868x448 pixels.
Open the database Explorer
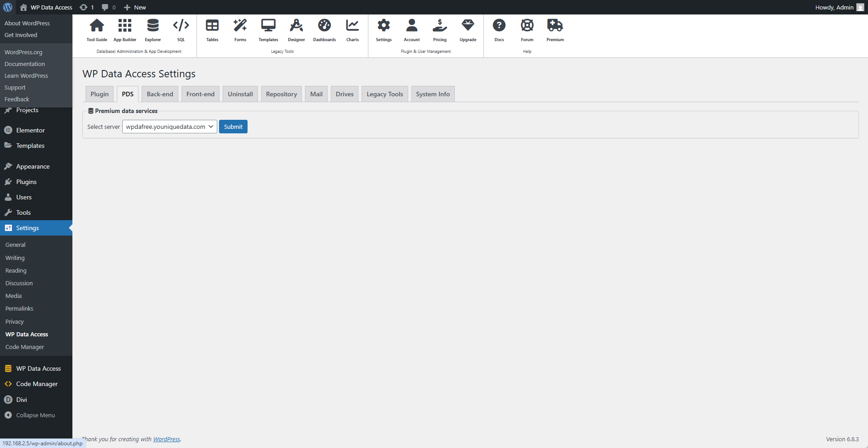coord(153,29)
